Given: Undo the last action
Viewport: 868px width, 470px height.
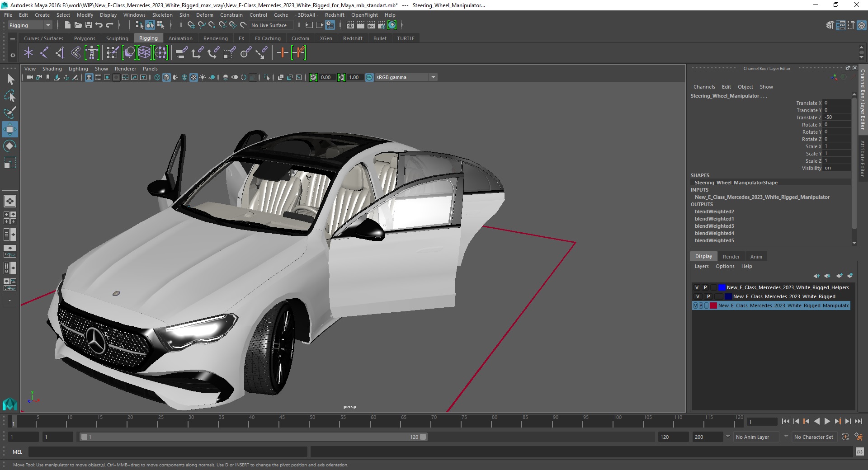Looking at the screenshot, I should (x=99, y=25).
